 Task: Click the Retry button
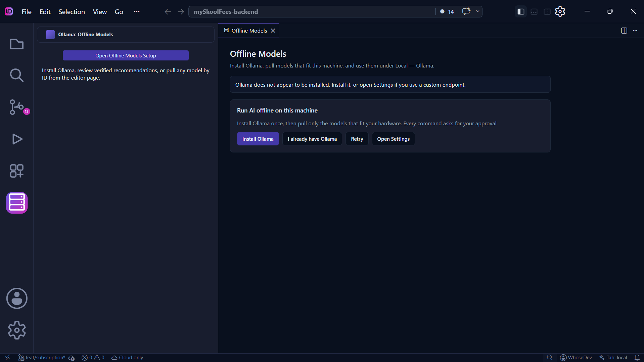pos(357,139)
